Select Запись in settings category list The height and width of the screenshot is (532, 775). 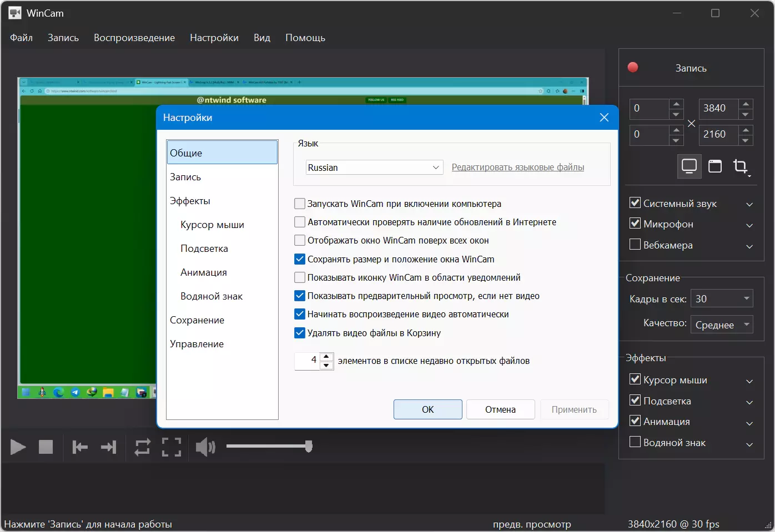(222, 177)
